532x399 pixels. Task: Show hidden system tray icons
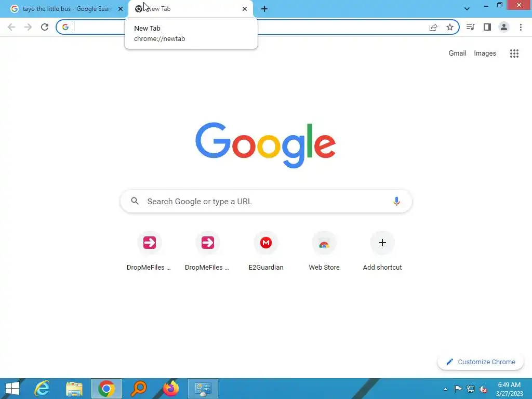pyautogui.click(x=445, y=389)
